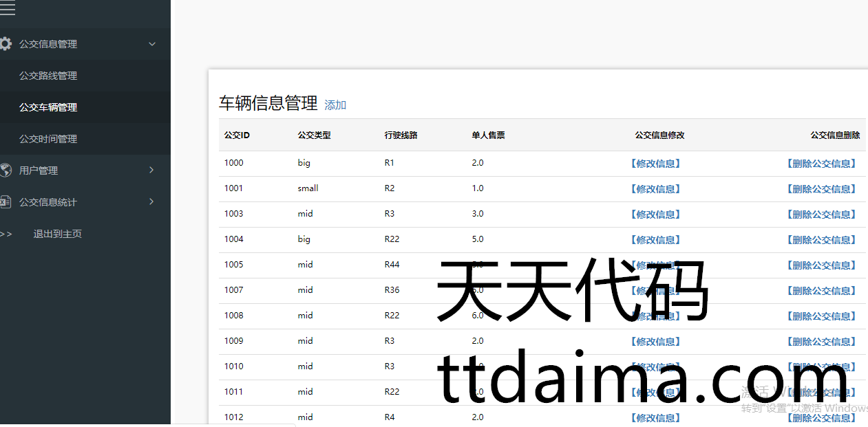Click the 添加 link to add vehicle
Screen dimensions: 868x427
(335, 105)
